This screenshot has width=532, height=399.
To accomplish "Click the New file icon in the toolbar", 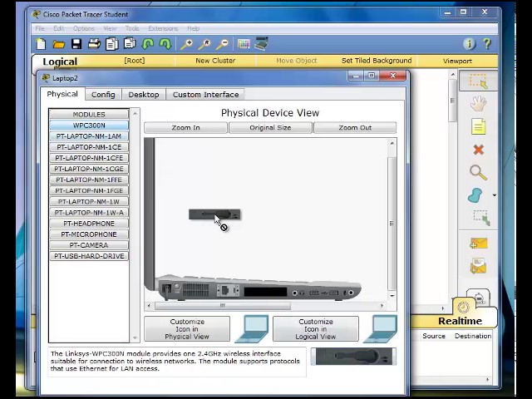I will pyautogui.click(x=41, y=44).
